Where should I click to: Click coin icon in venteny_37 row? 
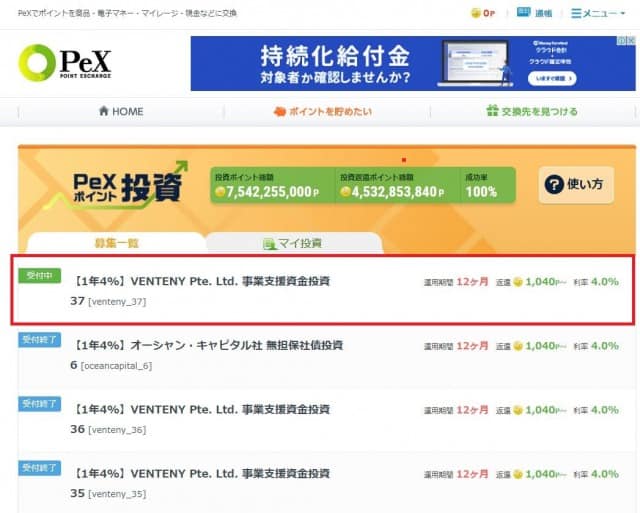(x=518, y=282)
